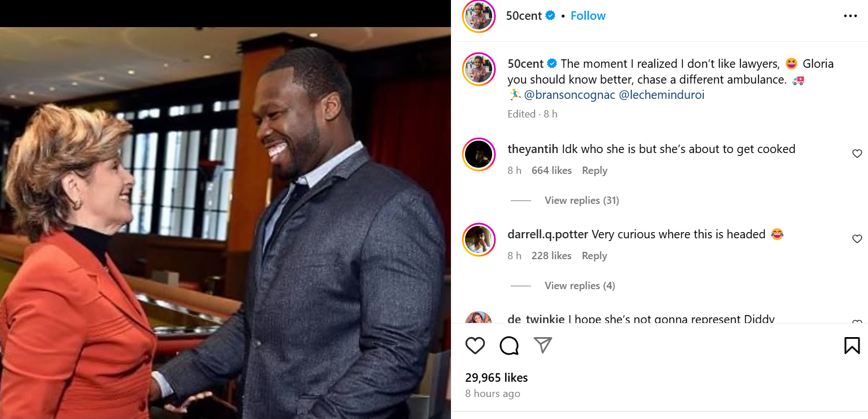868x419 pixels.
Task: Open the @bransoncognac mention link
Action: click(569, 95)
